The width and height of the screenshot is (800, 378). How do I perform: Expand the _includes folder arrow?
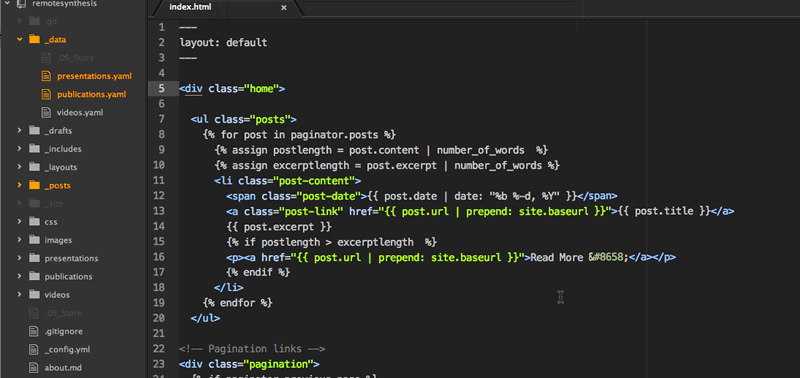click(x=19, y=149)
